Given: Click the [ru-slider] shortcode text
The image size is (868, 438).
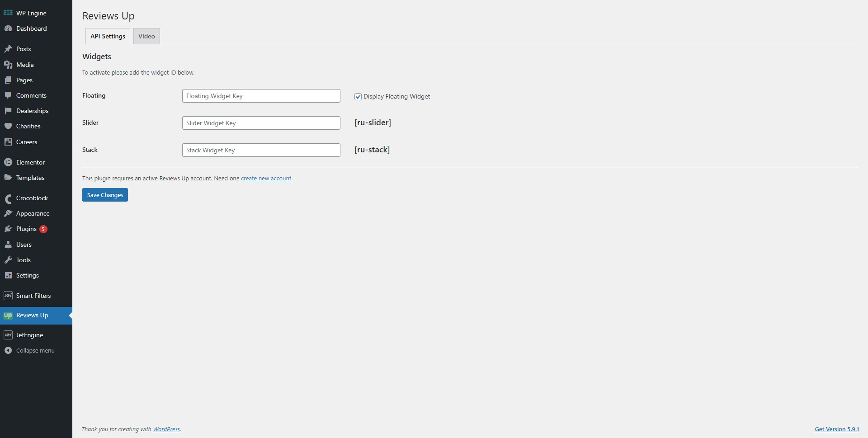Looking at the screenshot, I should click(373, 122).
